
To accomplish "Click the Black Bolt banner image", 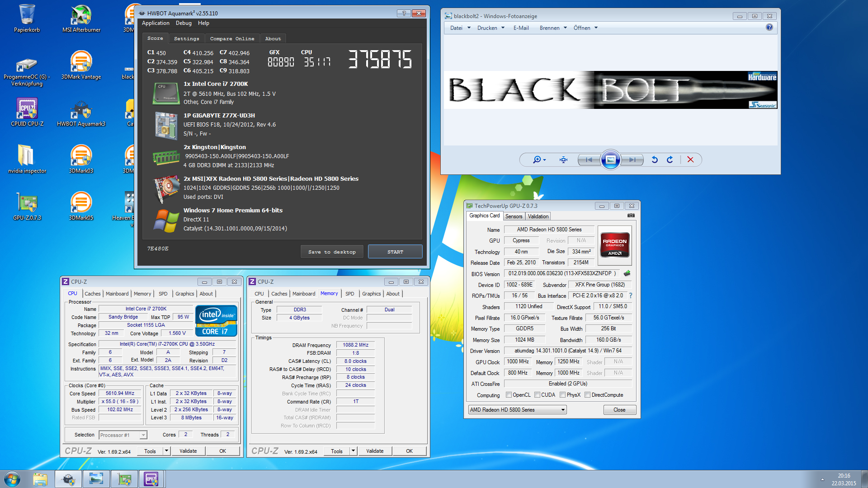I will (610, 89).
